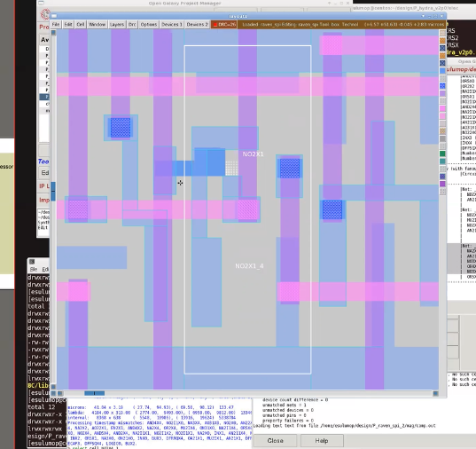Click the NO2X1_4 cell label in layout
476x449 pixels.
point(250,266)
